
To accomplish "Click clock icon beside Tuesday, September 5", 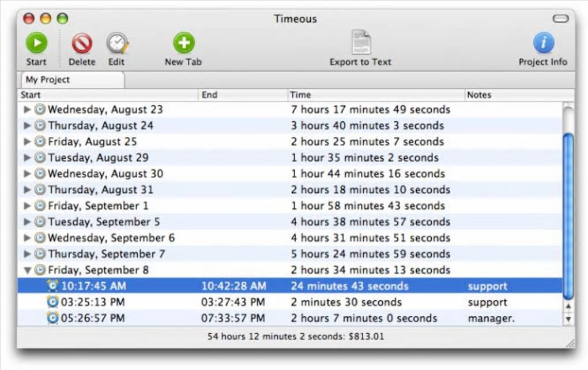I will click(x=40, y=222).
